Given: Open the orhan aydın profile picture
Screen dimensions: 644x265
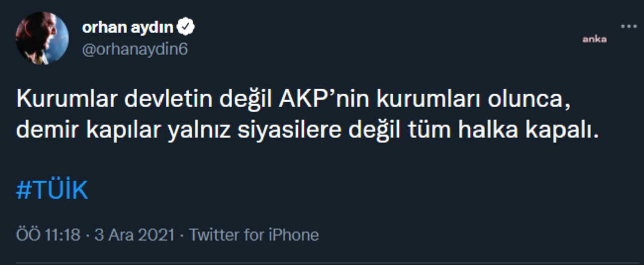Looking at the screenshot, I should click(x=42, y=38).
